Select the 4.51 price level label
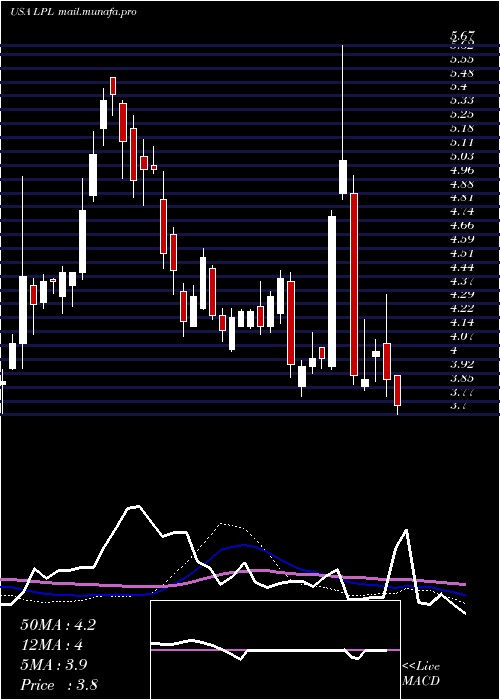Screen dimensions: 500x700 point(462,253)
